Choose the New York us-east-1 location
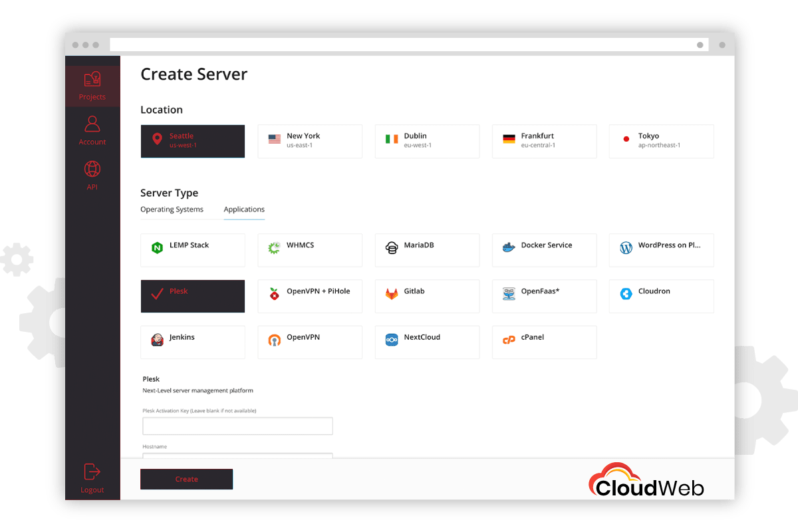The image size is (798, 532). 310,141
